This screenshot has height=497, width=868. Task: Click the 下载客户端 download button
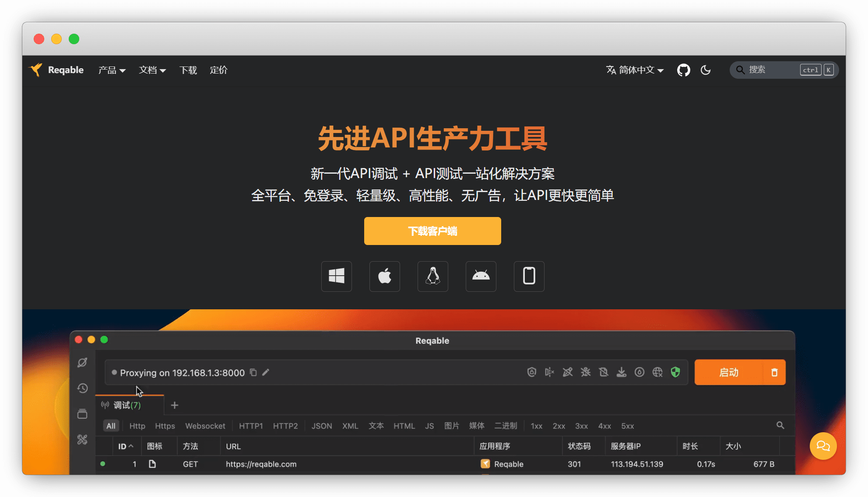[432, 231]
